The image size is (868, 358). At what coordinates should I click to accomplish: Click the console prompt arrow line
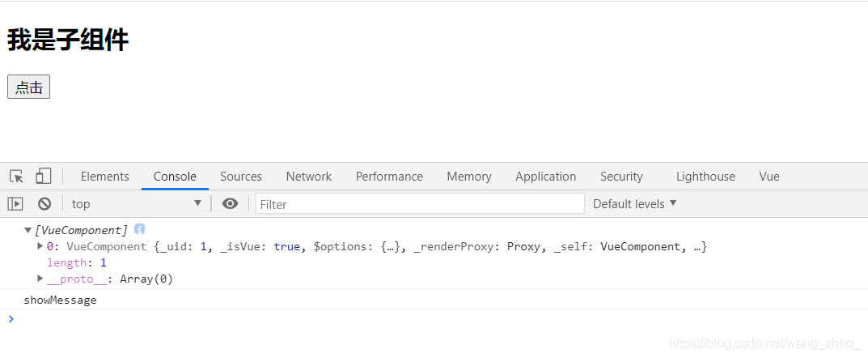434,319
